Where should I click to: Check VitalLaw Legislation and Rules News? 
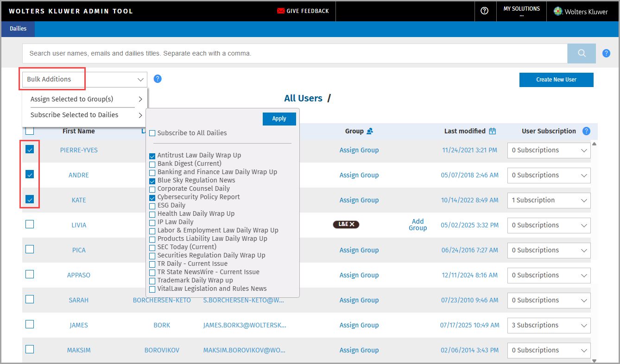coord(152,289)
